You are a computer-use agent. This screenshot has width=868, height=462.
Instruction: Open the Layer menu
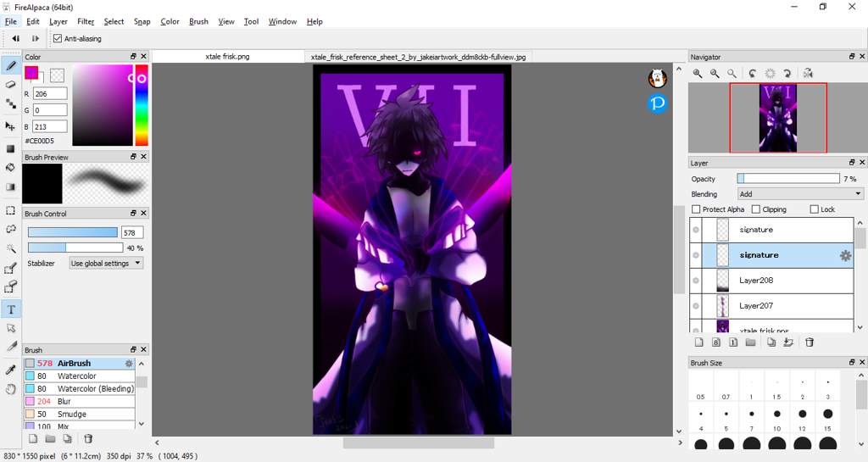click(58, 21)
